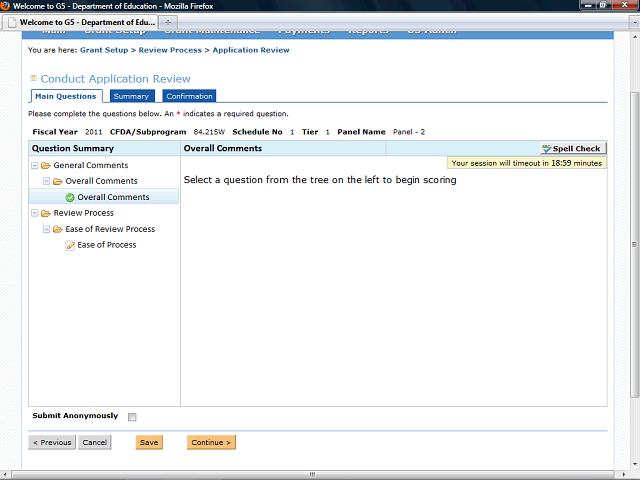This screenshot has width=640, height=480.
Task: Follow the Review Process breadcrumb link
Action: (x=170, y=50)
